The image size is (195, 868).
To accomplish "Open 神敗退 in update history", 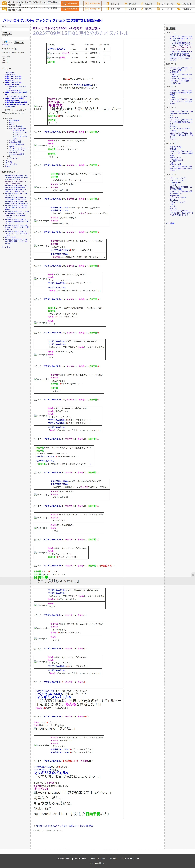I will coord(172,95).
